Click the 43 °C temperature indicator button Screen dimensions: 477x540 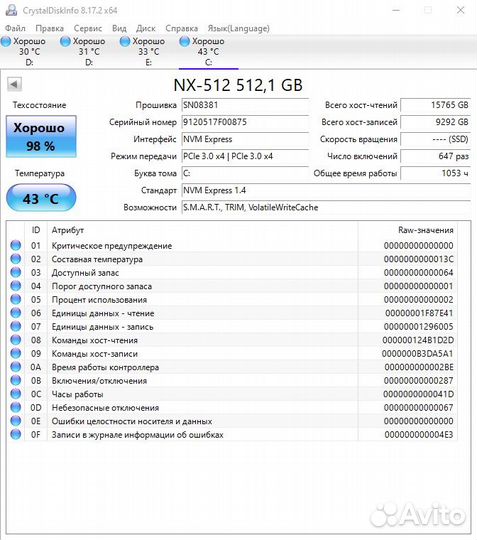pyautogui.click(x=41, y=198)
